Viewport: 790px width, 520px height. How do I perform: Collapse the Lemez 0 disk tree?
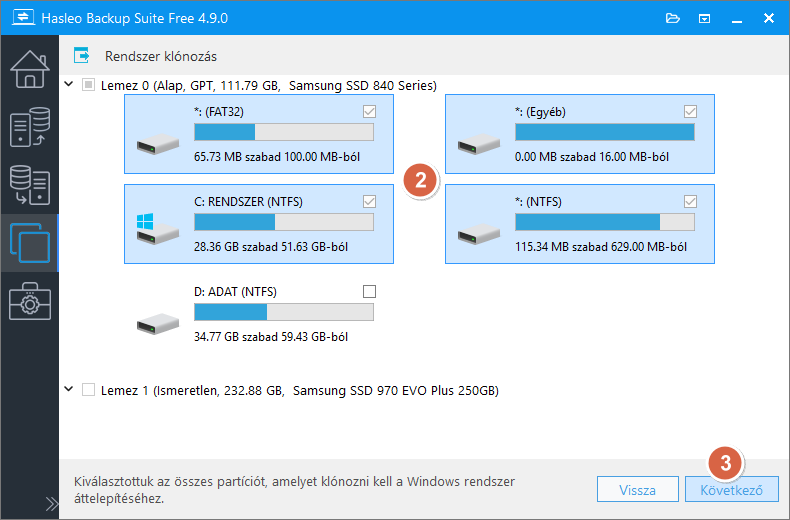point(68,85)
